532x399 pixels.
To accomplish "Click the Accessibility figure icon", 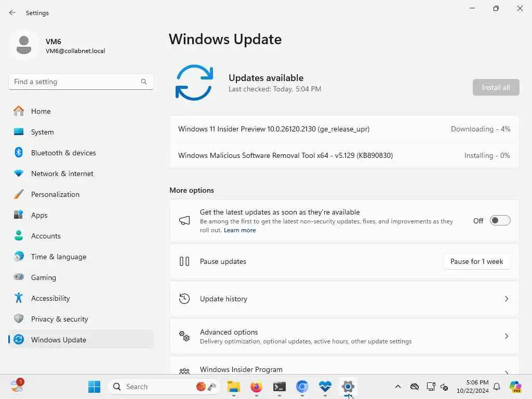I will [x=19, y=298].
